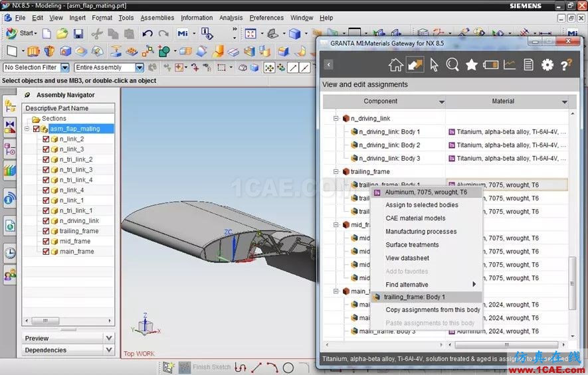Open the Analysis menu
The width and height of the screenshot is (588, 375).
(x=231, y=18)
